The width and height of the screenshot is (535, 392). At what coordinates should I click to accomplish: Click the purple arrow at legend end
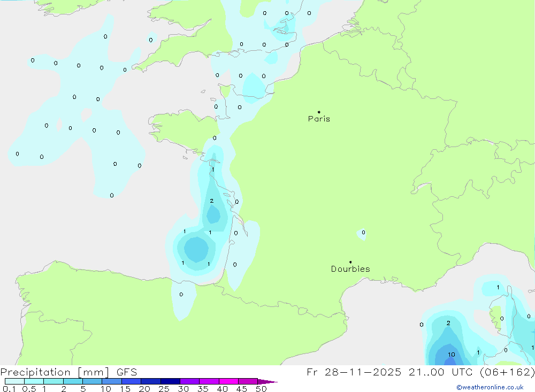[x=267, y=381]
